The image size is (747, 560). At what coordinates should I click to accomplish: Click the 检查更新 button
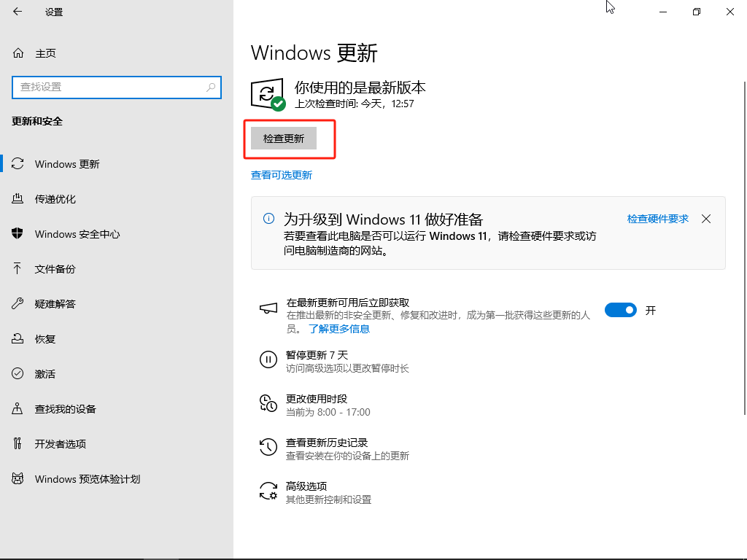coord(282,138)
